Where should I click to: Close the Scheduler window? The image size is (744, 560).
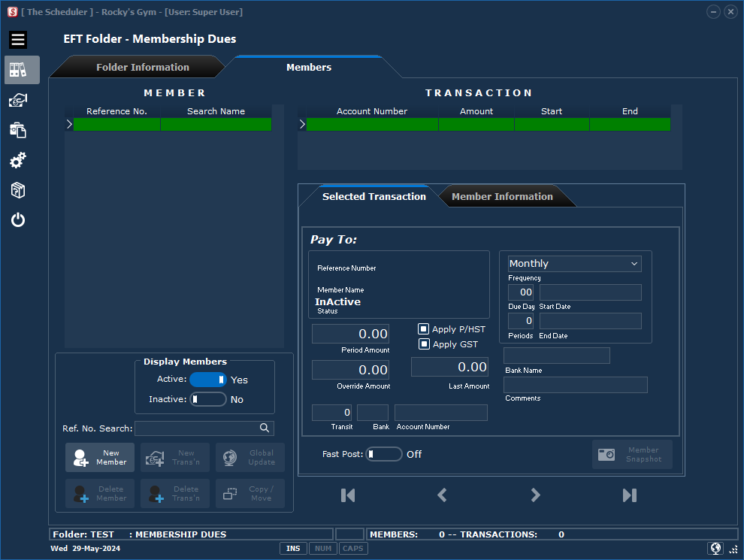click(730, 12)
